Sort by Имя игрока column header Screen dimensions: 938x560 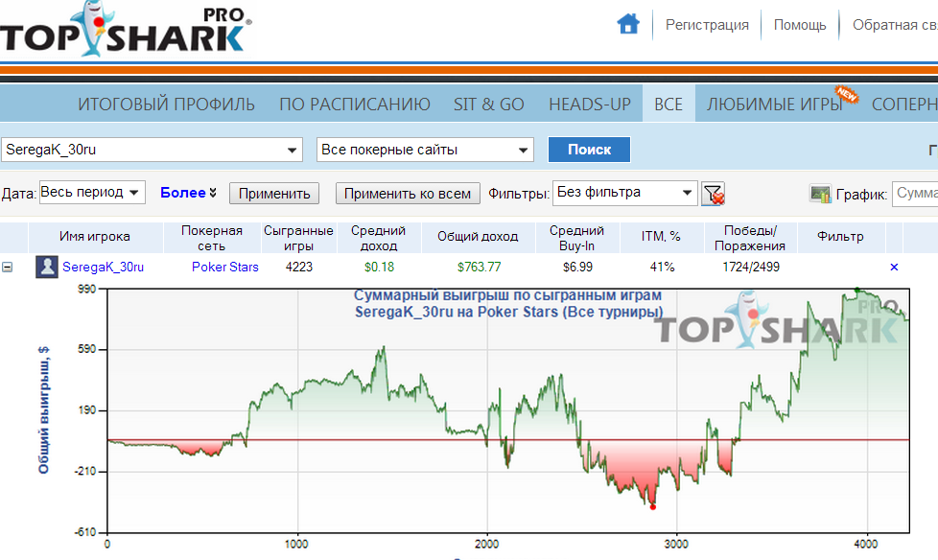pos(95,236)
